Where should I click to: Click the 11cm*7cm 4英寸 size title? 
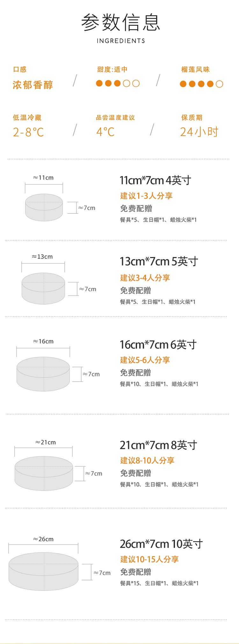coord(155,180)
